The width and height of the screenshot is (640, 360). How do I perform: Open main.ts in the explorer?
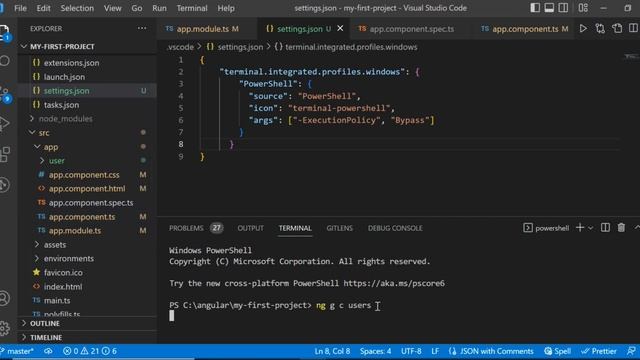click(x=57, y=300)
